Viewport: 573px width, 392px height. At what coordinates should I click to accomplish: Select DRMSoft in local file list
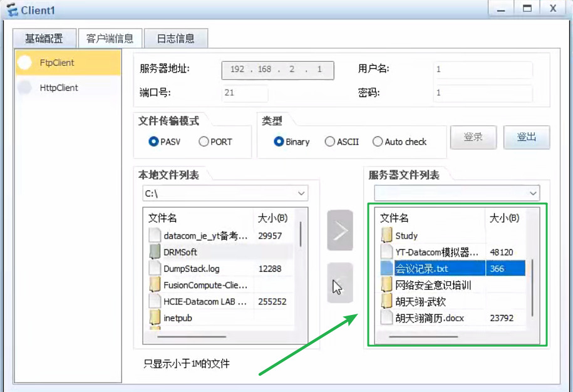pyautogui.click(x=180, y=252)
